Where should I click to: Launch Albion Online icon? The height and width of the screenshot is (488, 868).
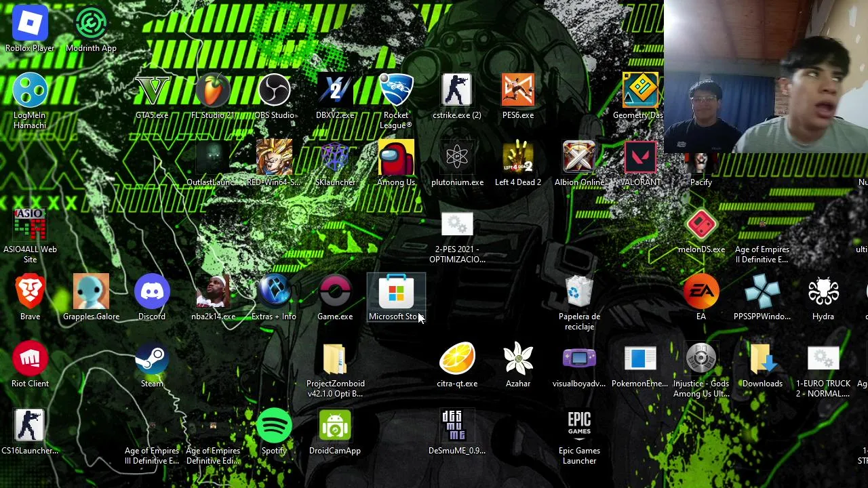pyautogui.click(x=579, y=157)
